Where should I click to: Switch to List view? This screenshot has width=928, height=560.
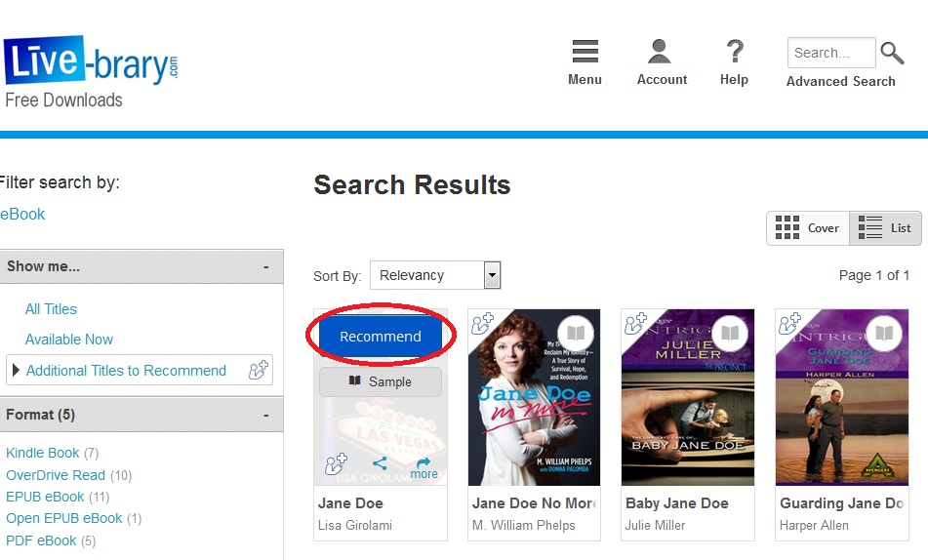[x=885, y=228]
